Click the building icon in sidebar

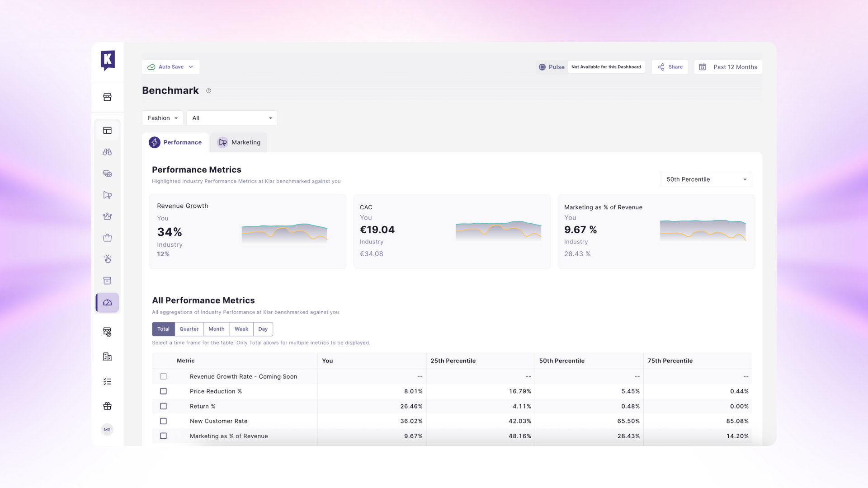pyautogui.click(x=107, y=357)
